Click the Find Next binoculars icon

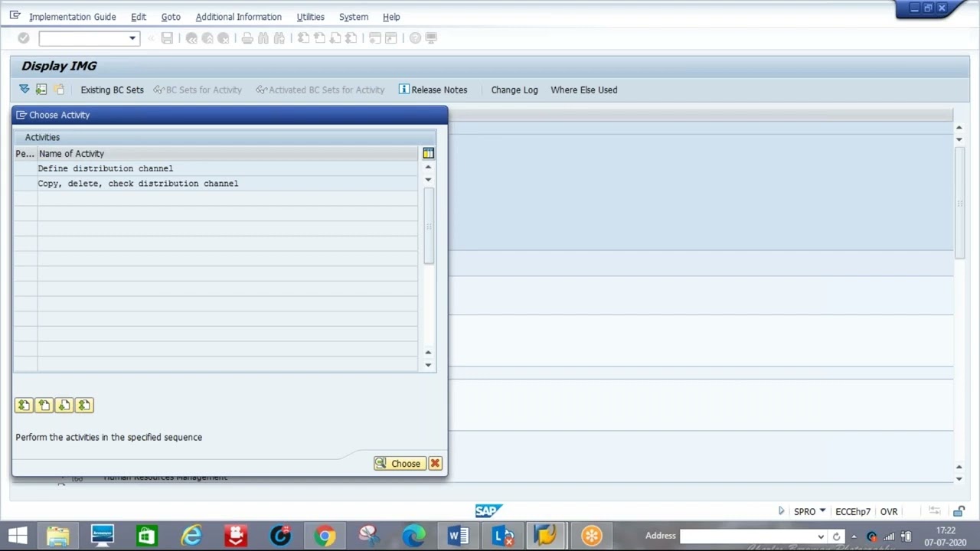(279, 38)
